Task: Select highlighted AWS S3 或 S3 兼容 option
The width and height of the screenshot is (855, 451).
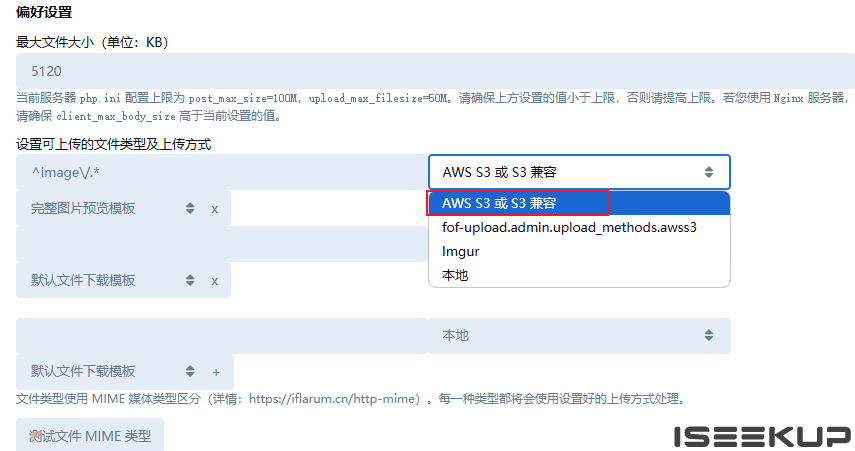Action: (x=579, y=203)
